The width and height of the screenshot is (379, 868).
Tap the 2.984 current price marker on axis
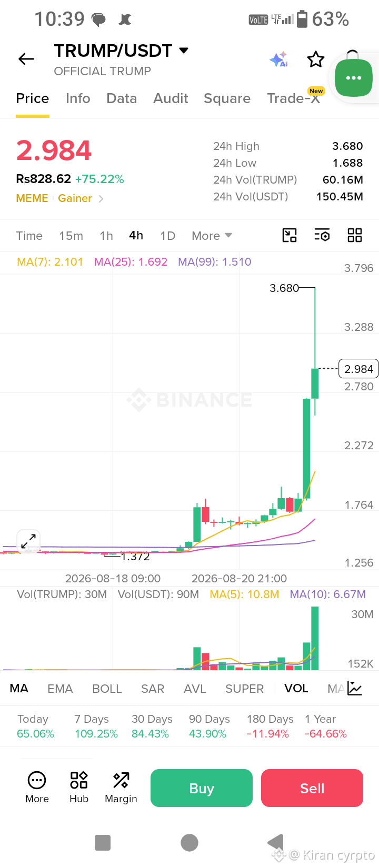[358, 369]
